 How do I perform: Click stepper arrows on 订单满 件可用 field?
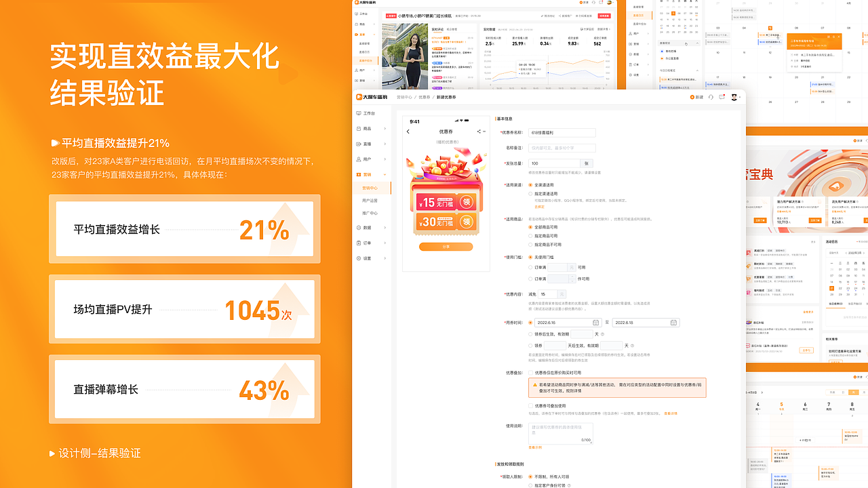coord(571,279)
